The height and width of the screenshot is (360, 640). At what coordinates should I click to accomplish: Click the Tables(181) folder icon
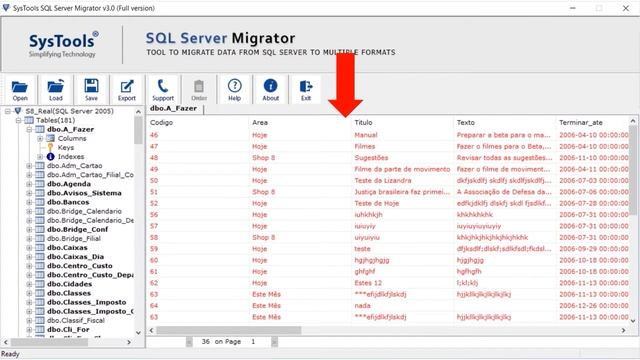pos(29,120)
